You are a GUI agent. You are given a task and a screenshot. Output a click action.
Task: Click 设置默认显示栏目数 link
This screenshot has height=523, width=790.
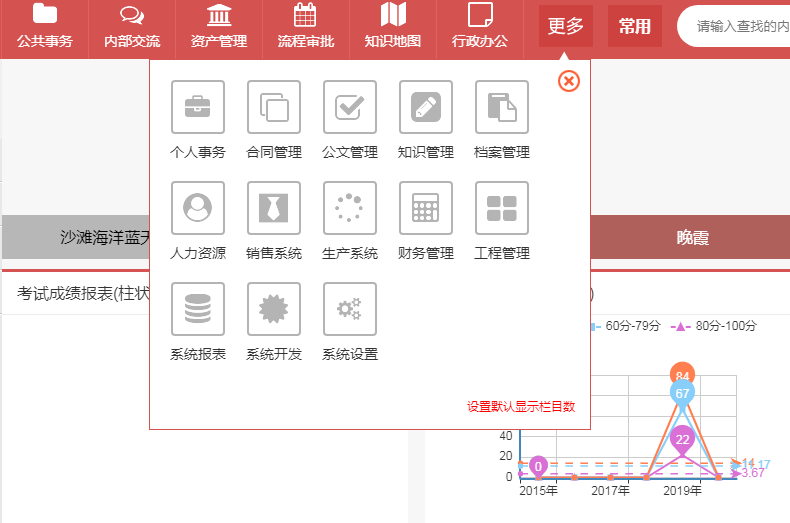click(521, 407)
